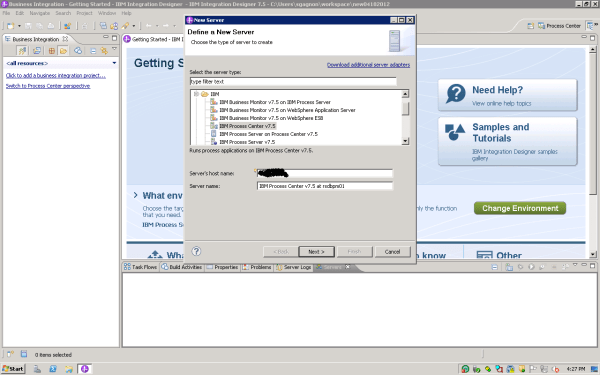600x375 pixels.
Task: Click the Open Perspective icon
Action: (x=530, y=26)
